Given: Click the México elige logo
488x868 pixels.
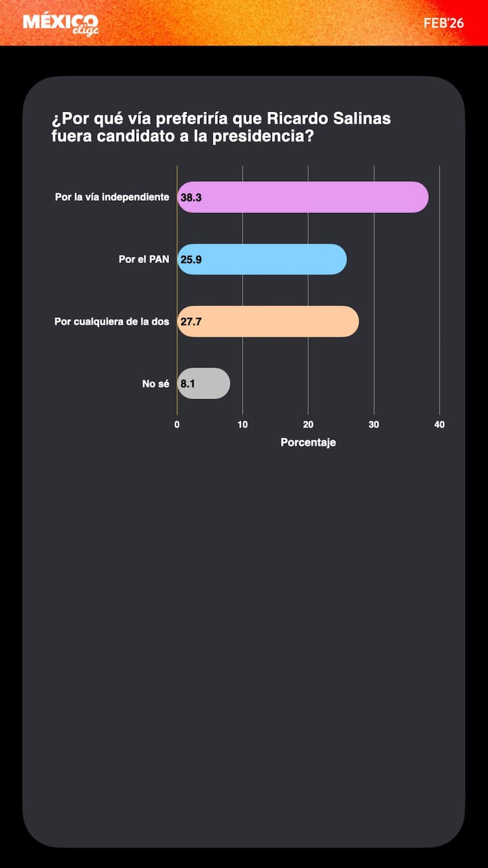Looking at the screenshot, I should (60, 24).
